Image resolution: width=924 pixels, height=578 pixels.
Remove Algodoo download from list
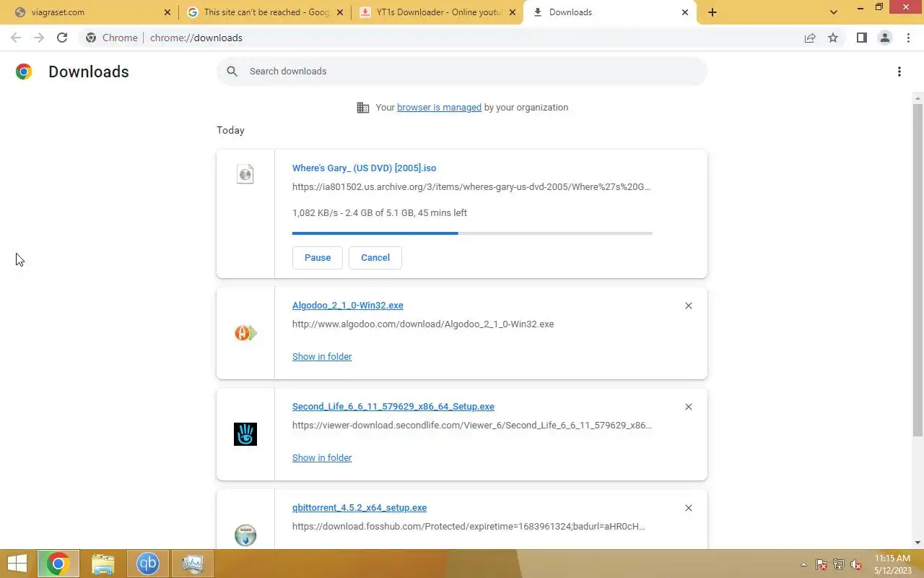click(689, 306)
